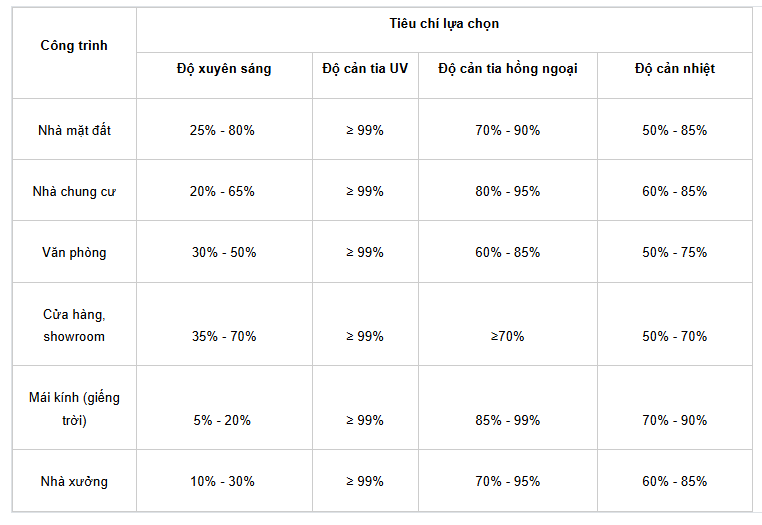This screenshot has height=525, width=762.
Task: Select the 'Mái kính (giếng trời)' cell
Action: point(74,409)
